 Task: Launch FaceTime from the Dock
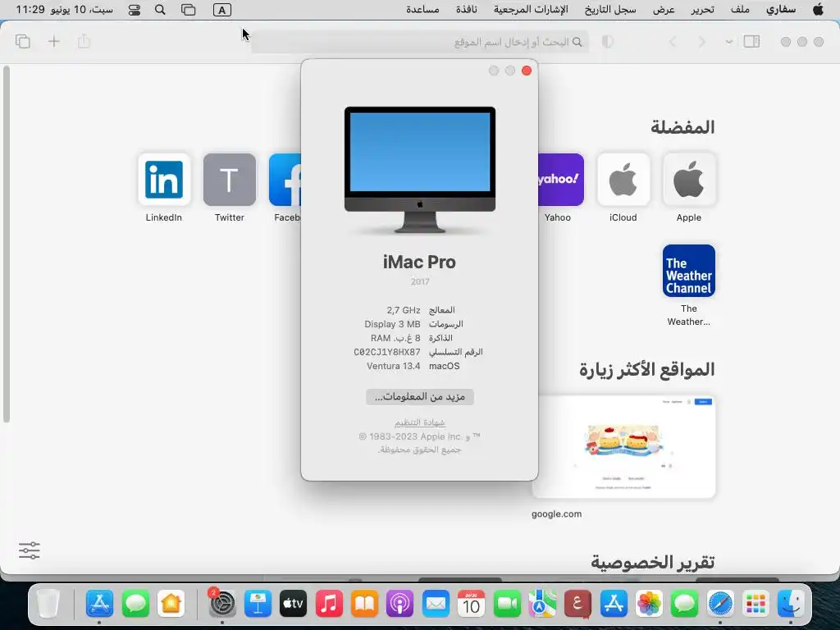(507, 604)
